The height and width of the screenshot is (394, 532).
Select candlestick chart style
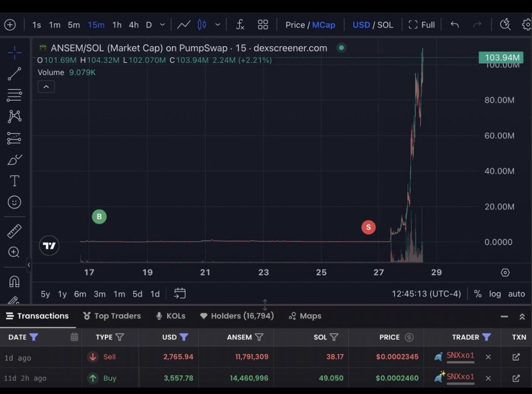pyautogui.click(x=202, y=25)
